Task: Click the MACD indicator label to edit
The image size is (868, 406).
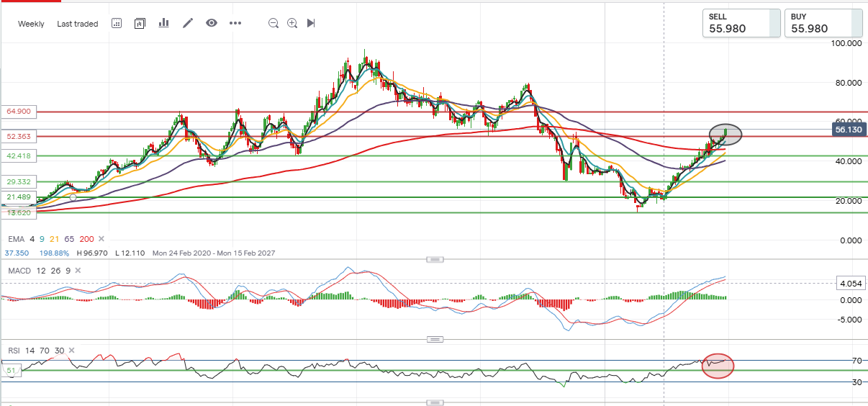Action: coord(19,270)
